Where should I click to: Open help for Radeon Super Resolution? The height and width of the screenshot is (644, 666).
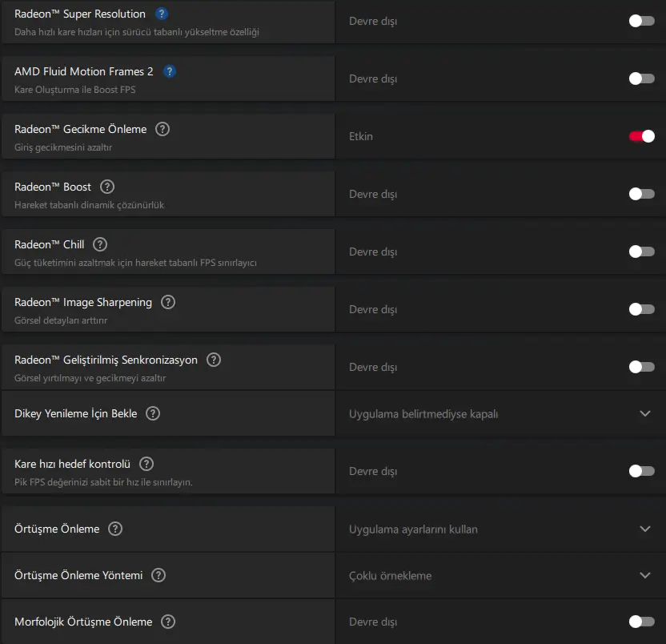[x=162, y=14]
